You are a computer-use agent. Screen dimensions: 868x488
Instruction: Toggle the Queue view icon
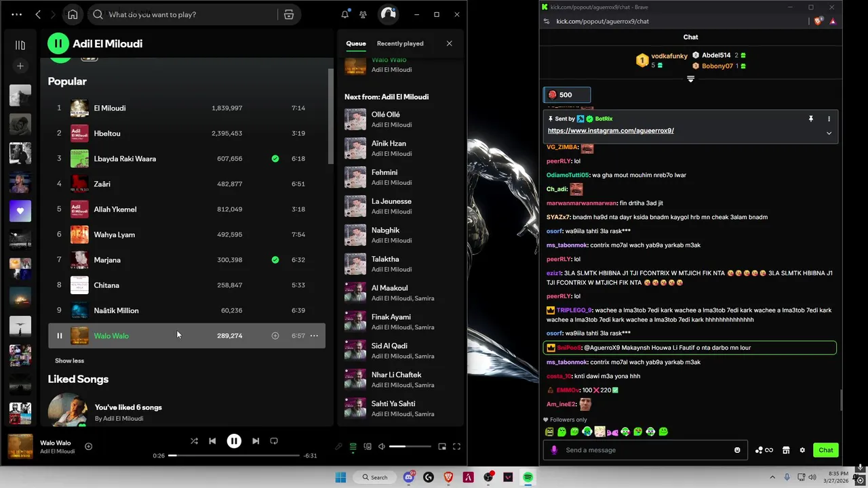353,446
